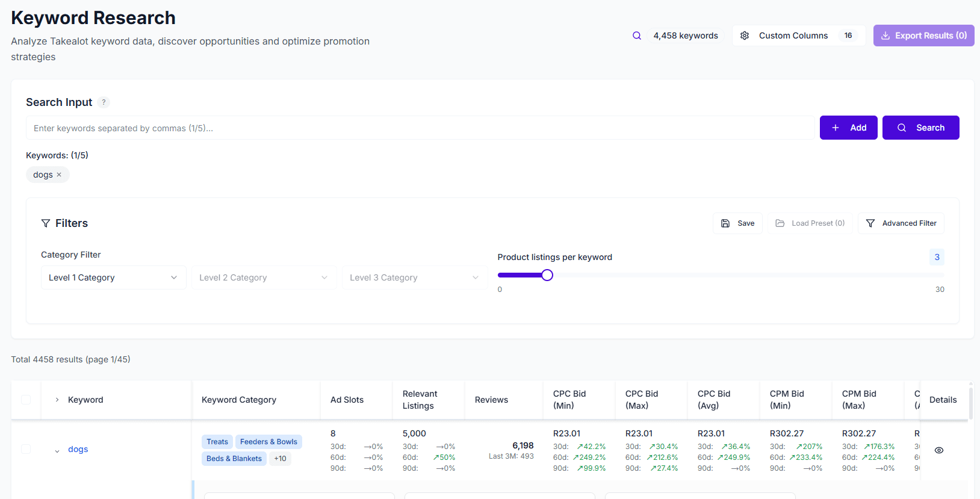Click the Feeders & Bowls category tag

pyautogui.click(x=268, y=442)
